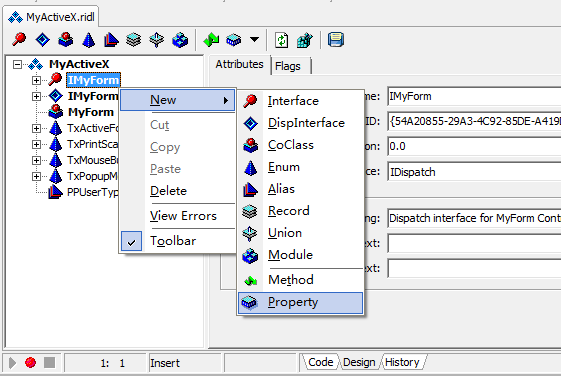Click the Name field containing IMyForm
Image resolution: width=561 pixels, height=376 pixels.
pos(474,96)
